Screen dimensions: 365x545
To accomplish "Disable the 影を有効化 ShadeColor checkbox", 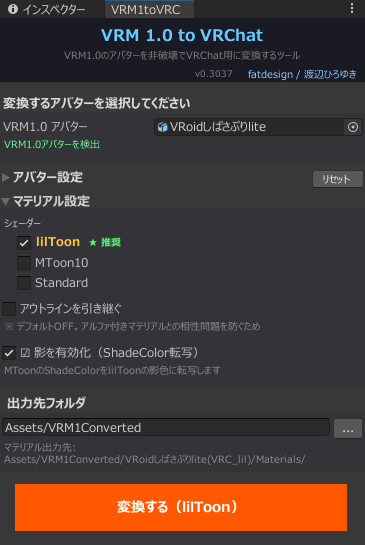I will [x=9, y=353].
